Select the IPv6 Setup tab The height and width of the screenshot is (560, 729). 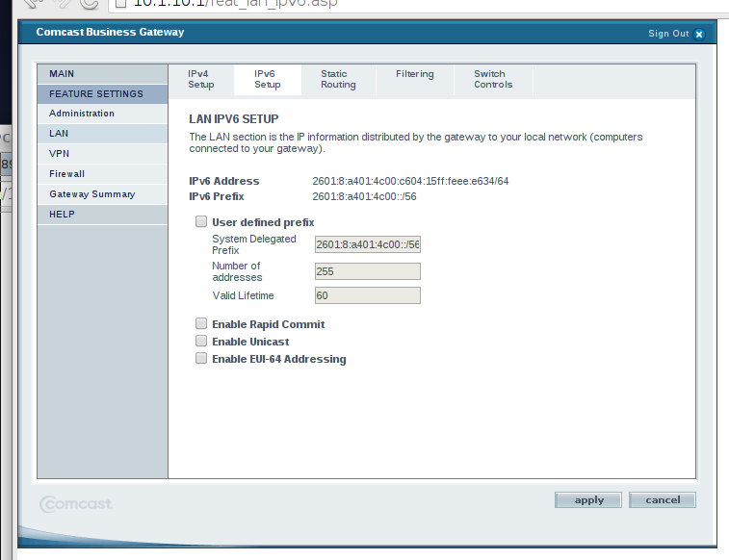268,80
